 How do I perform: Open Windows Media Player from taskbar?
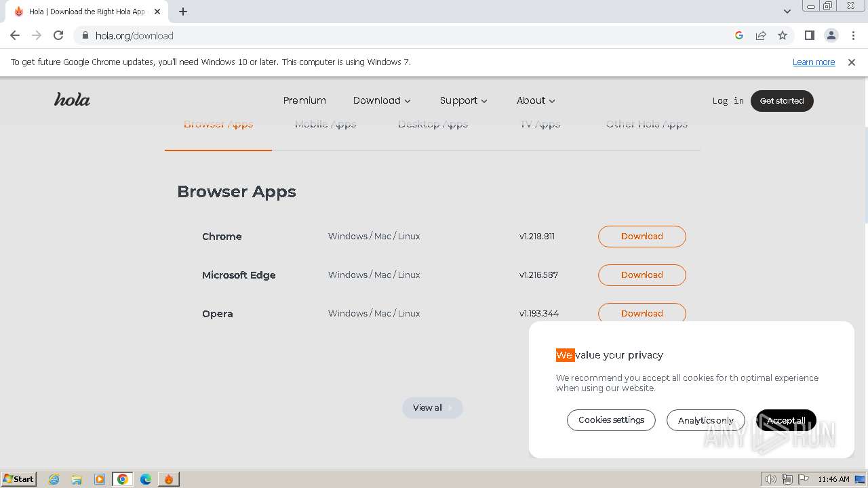click(100, 479)
